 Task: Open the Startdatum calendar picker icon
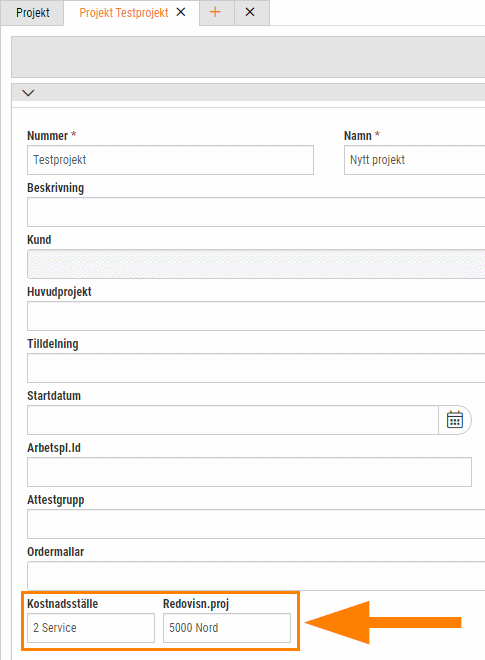coord(455,420)
